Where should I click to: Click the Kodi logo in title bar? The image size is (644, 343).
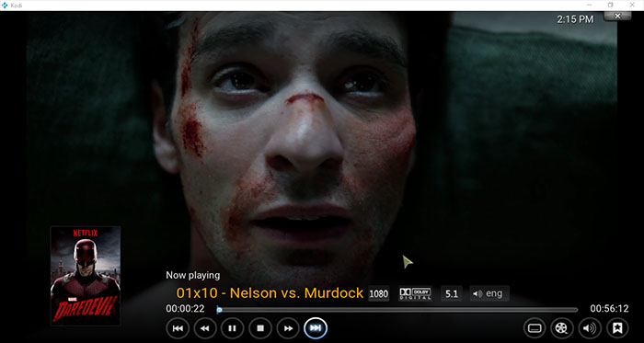(x=6, y=5)
